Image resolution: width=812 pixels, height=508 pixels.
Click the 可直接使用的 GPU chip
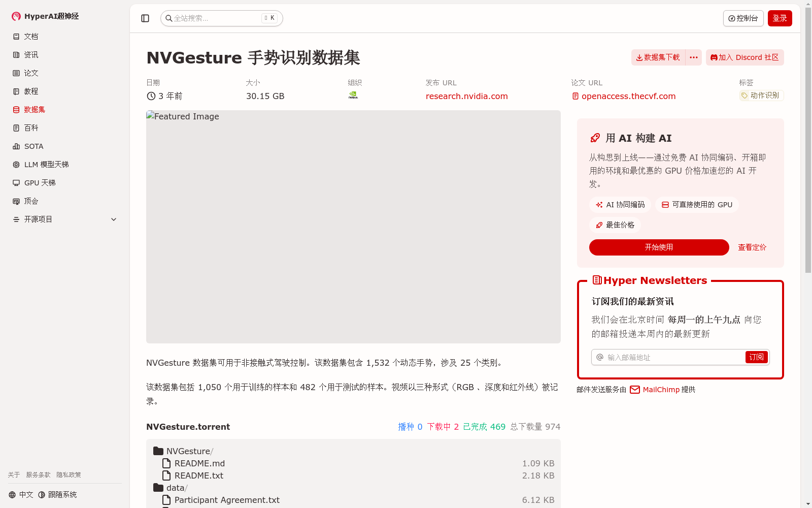pos(697,205)
